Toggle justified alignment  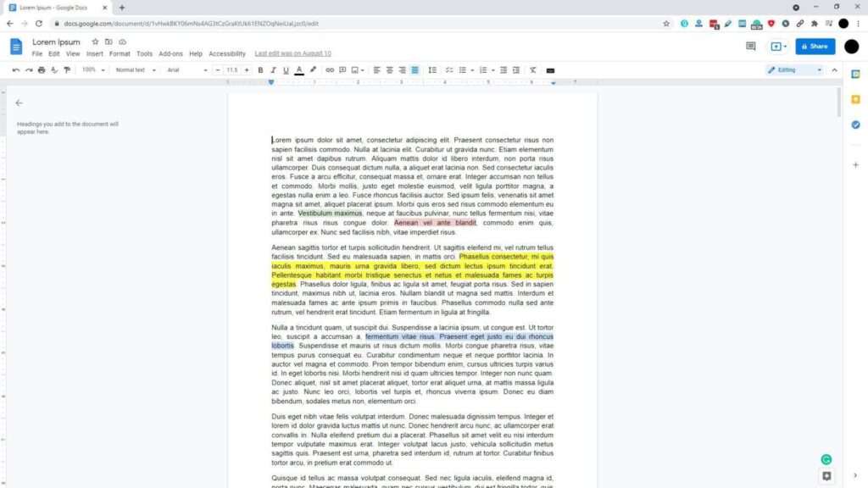[x=415, y=70]
